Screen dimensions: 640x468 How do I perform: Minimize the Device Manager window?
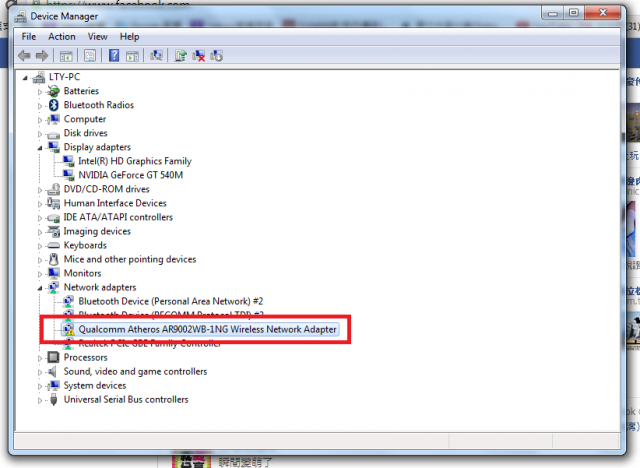click(553, 13)
